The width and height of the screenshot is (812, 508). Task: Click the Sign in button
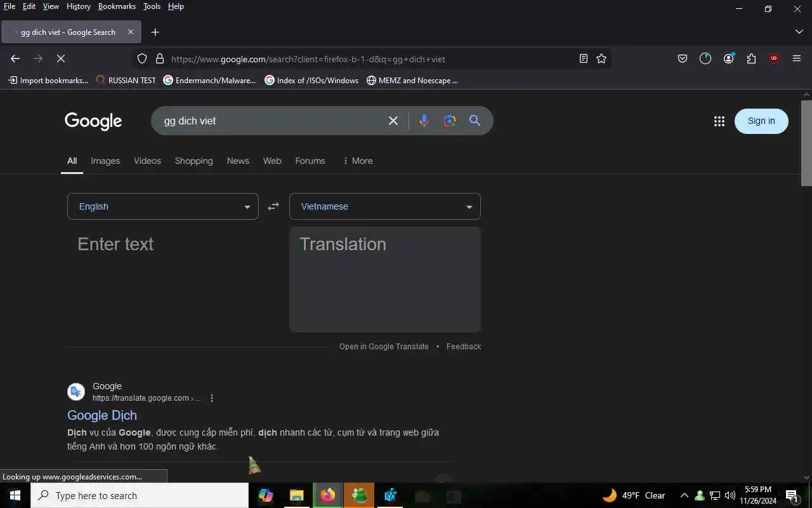[x=761, y=121]
